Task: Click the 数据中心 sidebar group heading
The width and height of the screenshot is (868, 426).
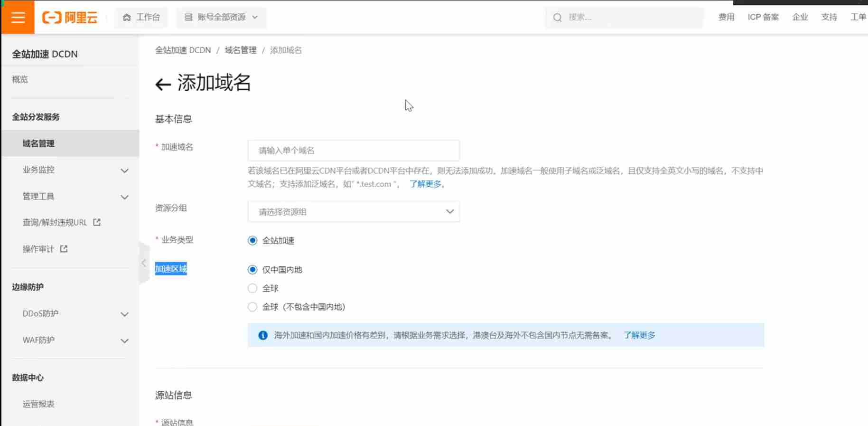Action: click(x=28, y=378)
